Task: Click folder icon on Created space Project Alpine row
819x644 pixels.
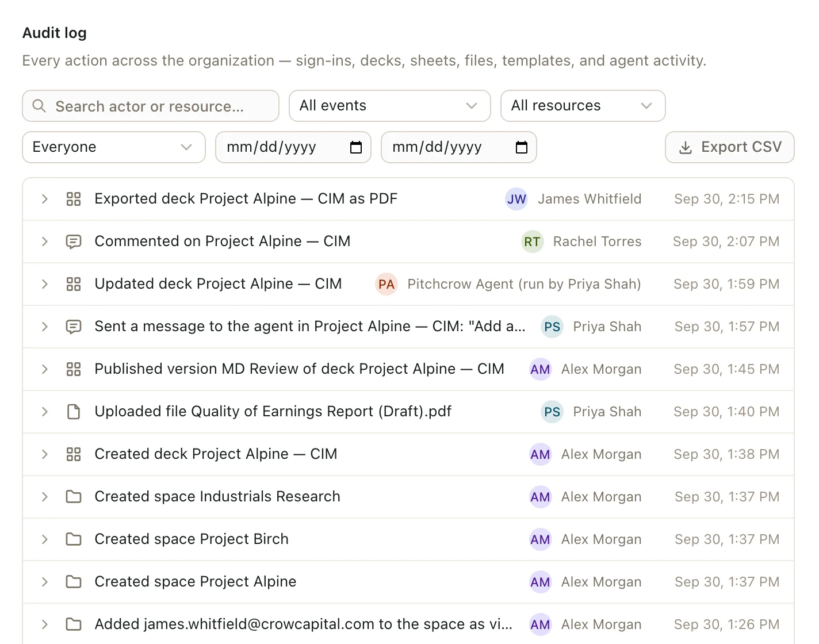Action: [x=74, y=582]
